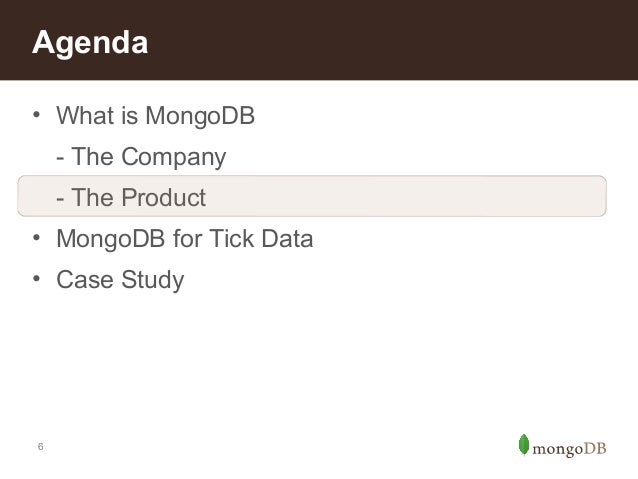Click the What is MongoDB agenda item
The height and width of the screenshot is (479, 638).
click(155, 118)
